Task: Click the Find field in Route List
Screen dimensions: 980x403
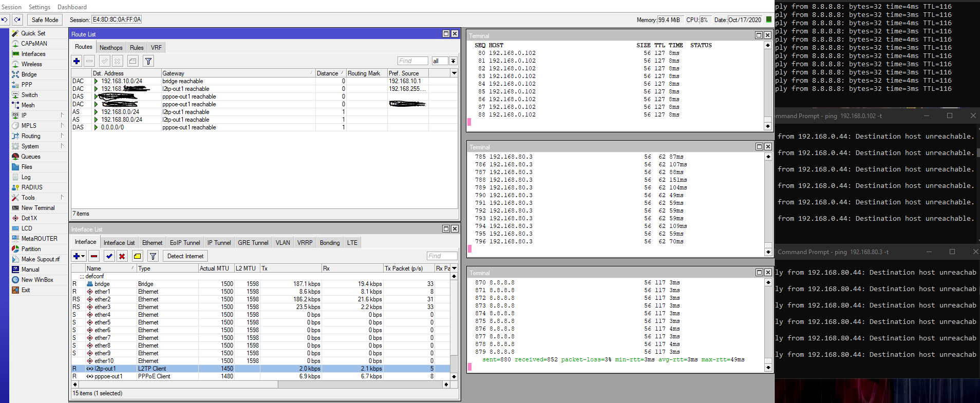Action: [413, 61]
